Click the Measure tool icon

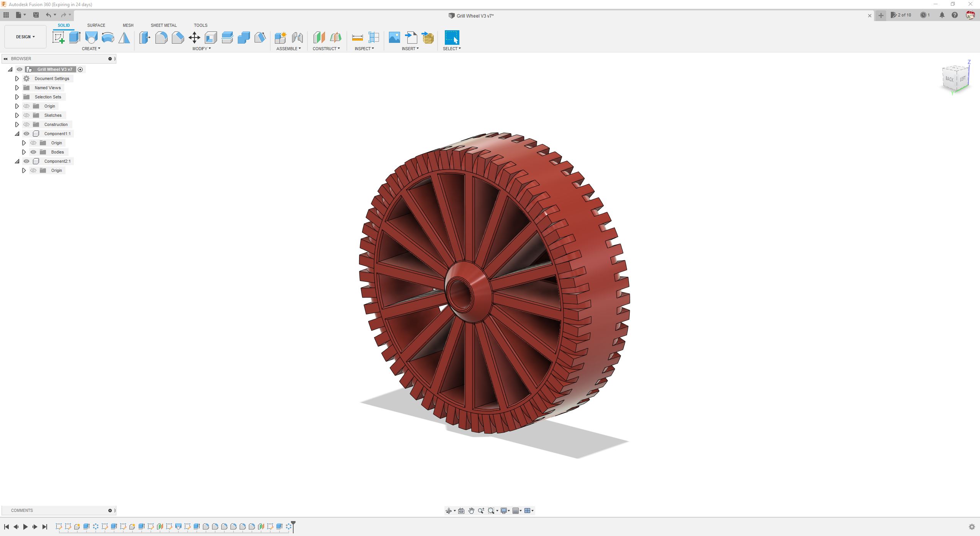(x=357, y=38)
